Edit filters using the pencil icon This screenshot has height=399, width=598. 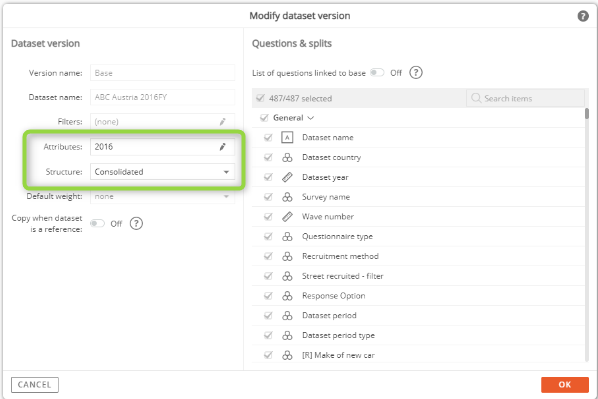[x=222, y=122]
